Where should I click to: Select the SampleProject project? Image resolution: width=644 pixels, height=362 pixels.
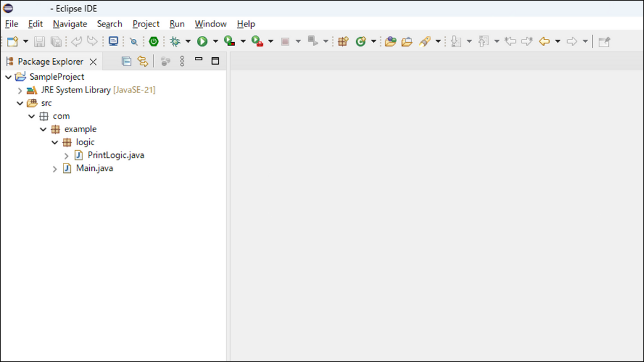pos(57,77)
